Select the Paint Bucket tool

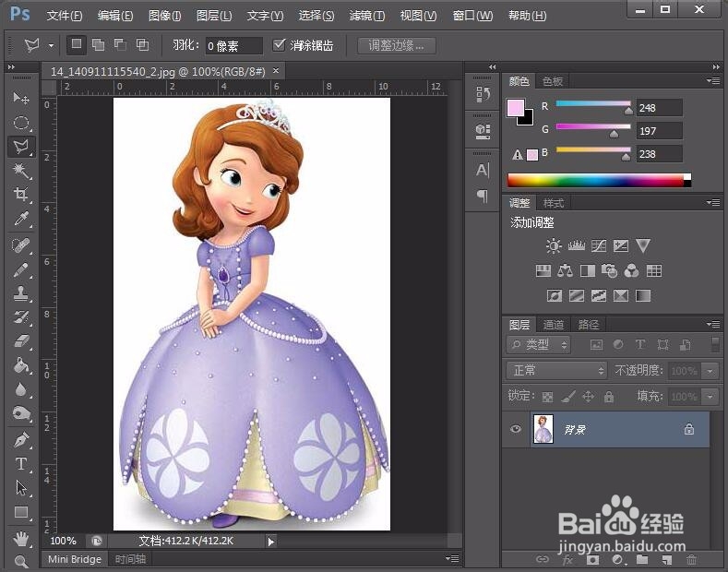[21, 366]
